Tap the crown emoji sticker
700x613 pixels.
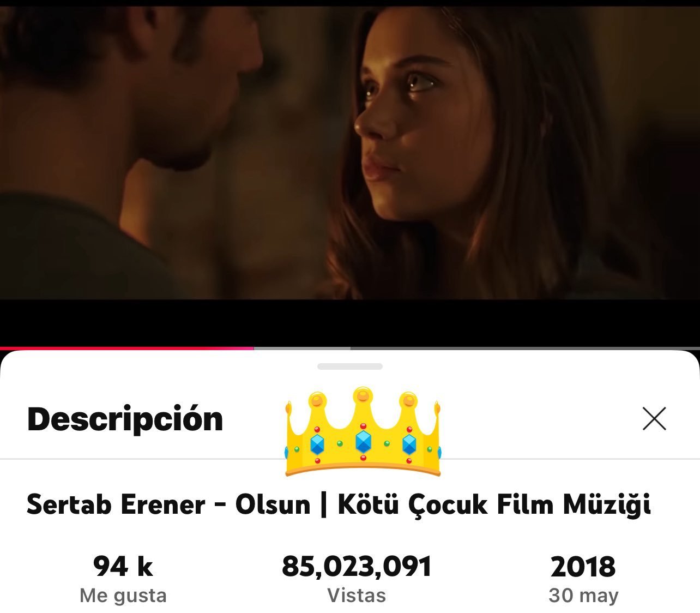363,431
